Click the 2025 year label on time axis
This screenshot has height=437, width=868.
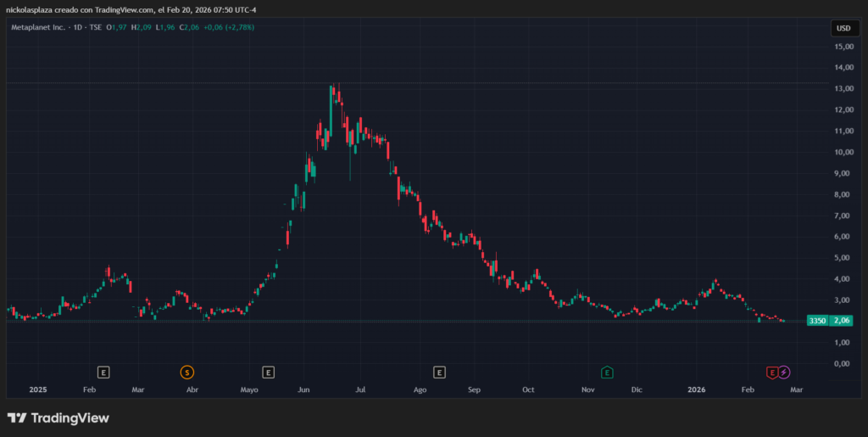(x=38, y=389)
